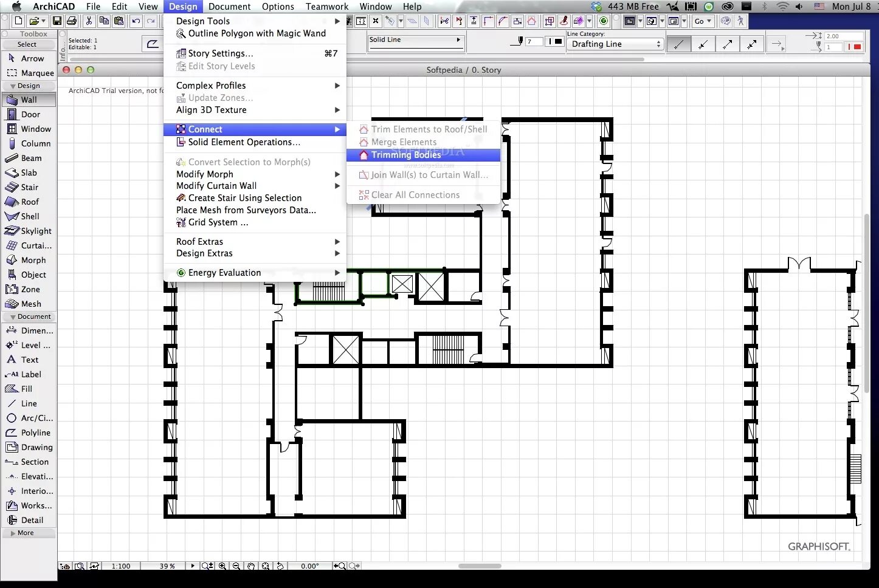Open the Document menu

click(x=229, y=6)
